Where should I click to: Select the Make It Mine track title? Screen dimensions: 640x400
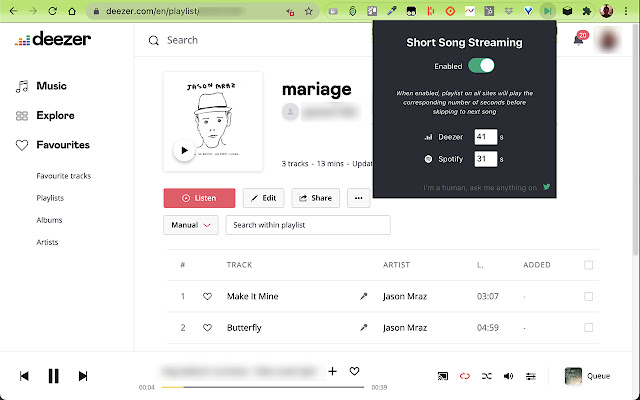click(253, 296)
